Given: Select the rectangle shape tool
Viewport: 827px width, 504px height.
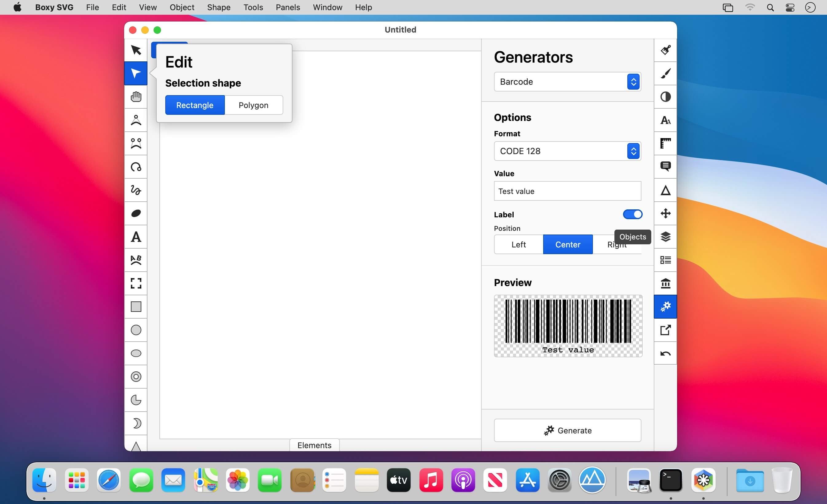Looking at the screenshot, I should 136,307.
